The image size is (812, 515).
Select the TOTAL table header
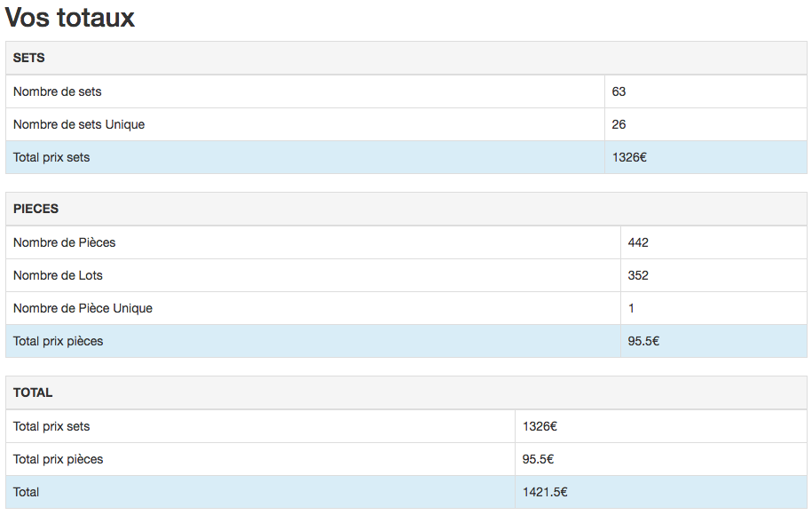click(33, 392)
